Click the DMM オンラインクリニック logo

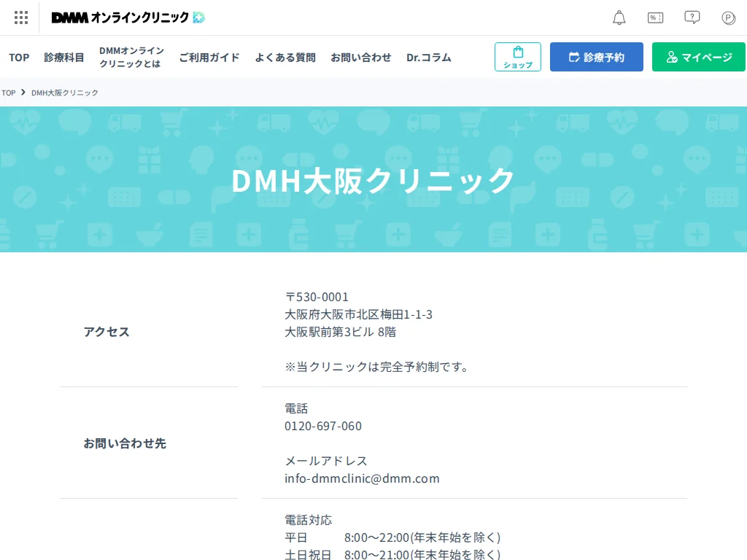point(128,17)
